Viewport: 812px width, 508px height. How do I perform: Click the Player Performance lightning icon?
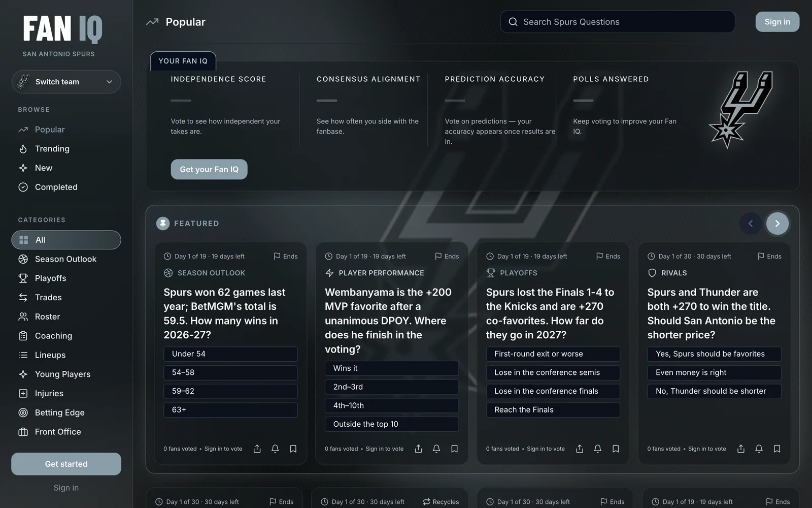click(x=329, y=273)
